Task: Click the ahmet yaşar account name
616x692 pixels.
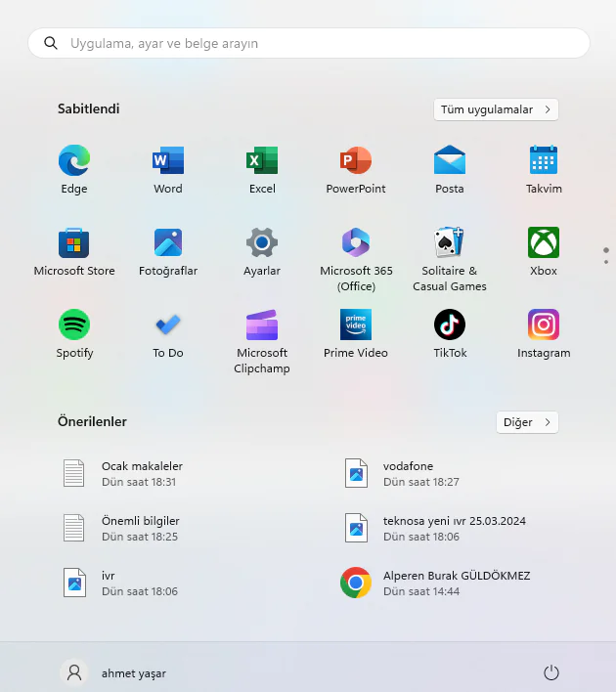Action: pos(134,673)
